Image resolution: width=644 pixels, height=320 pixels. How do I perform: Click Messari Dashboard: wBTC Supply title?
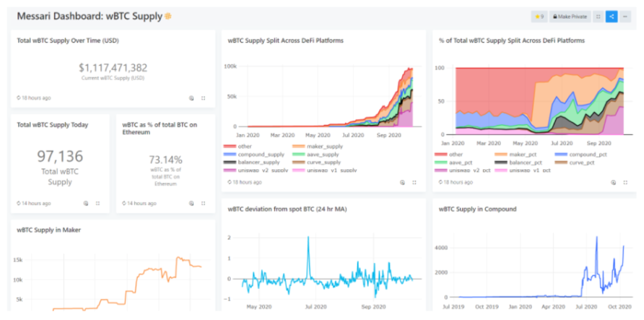(x=89, y=16)
